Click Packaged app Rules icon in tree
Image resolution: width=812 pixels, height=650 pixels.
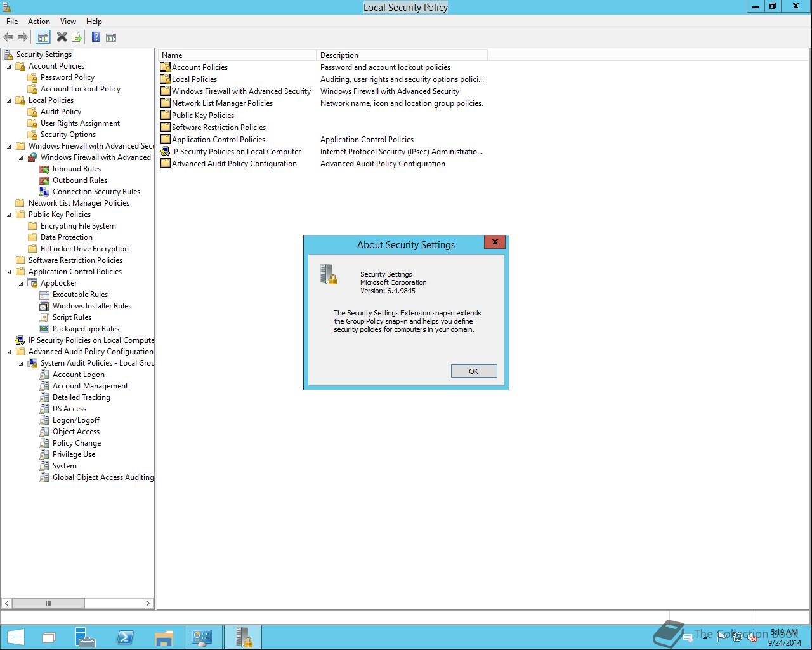44,329
